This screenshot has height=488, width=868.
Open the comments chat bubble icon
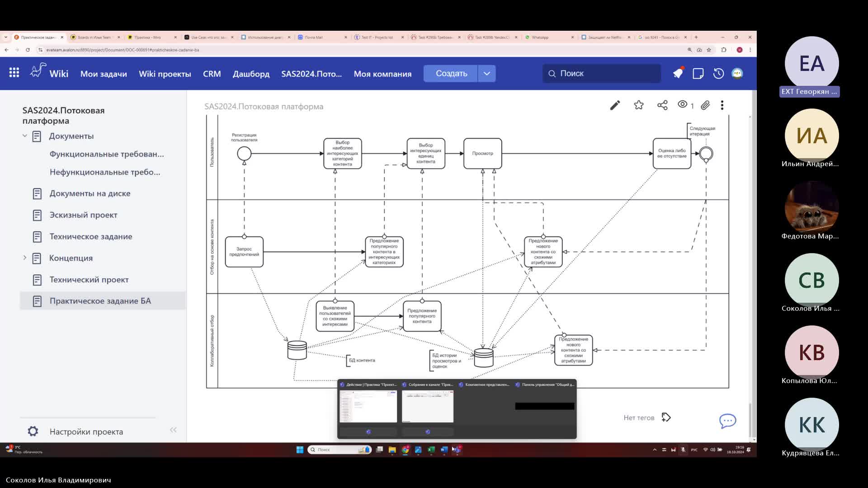click(x=728, y=421)
